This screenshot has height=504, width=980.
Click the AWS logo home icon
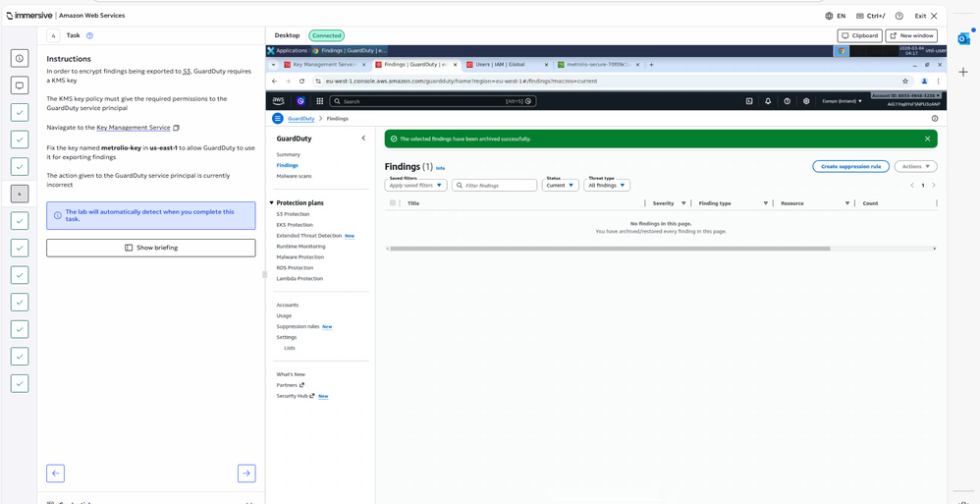point(280,101)
